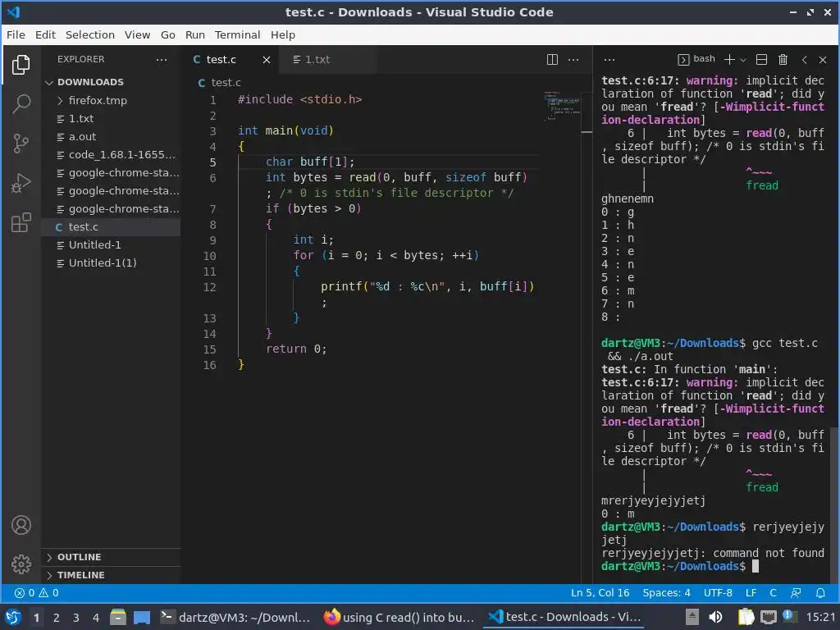Move terminal panel with chevron-left icon
The image size is (840, 630).
click(x=804, y=60)
